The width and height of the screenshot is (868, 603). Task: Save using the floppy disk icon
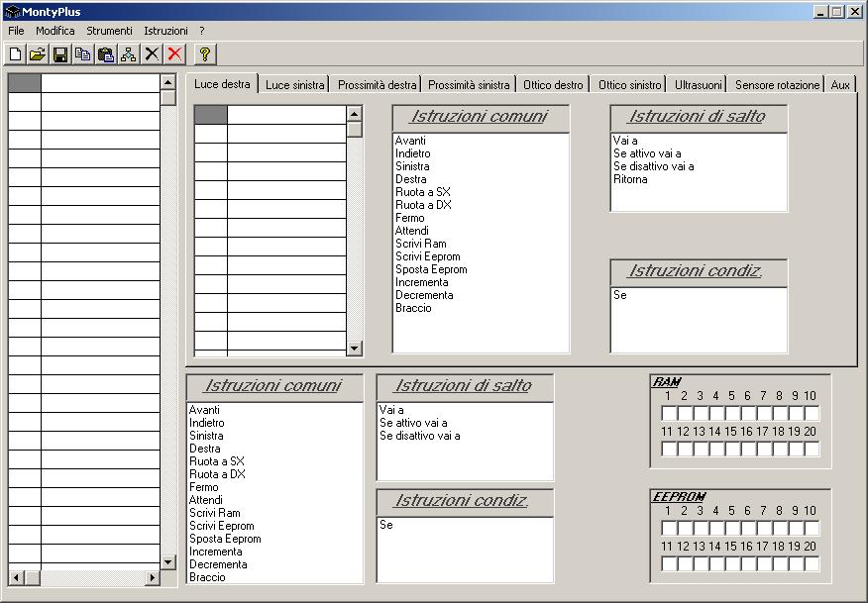click(60, 54)
